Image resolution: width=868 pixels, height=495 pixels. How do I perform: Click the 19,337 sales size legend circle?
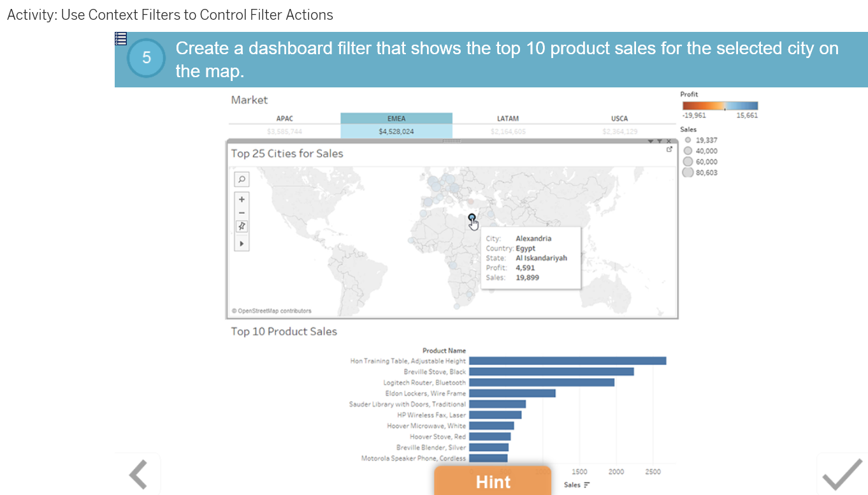pos(688,140)
